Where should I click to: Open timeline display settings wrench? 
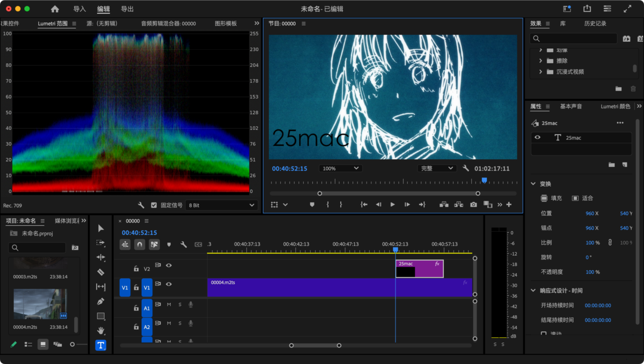click(x=184, y=244)
